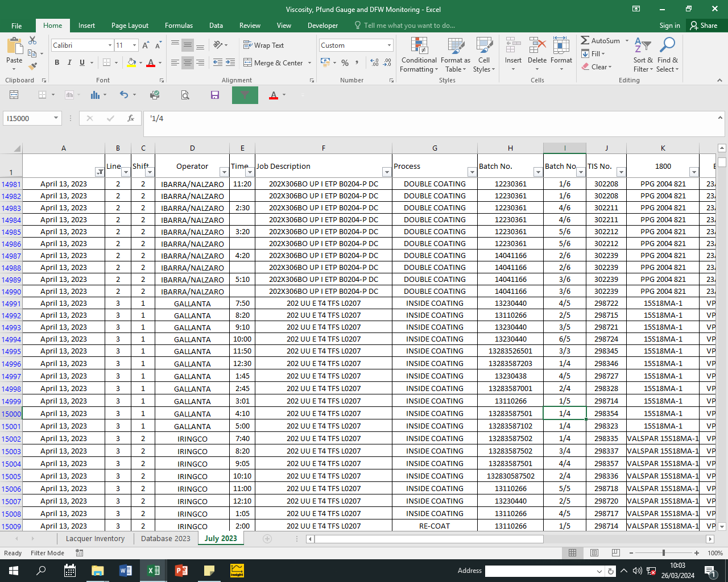Click the Increase Indent icon
Screen dimensions: 728x582
pyautogui.click(x=230, y=63)
